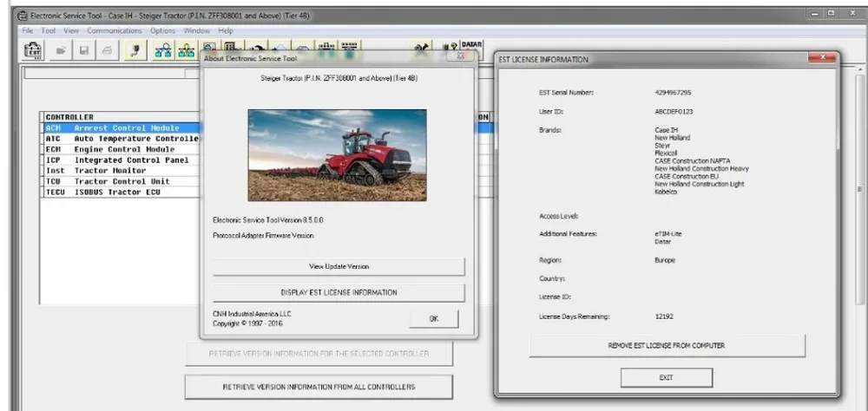868x411 pixels.
Task: Select the ECM Engine Control Module row
Action: coord(122,149)
